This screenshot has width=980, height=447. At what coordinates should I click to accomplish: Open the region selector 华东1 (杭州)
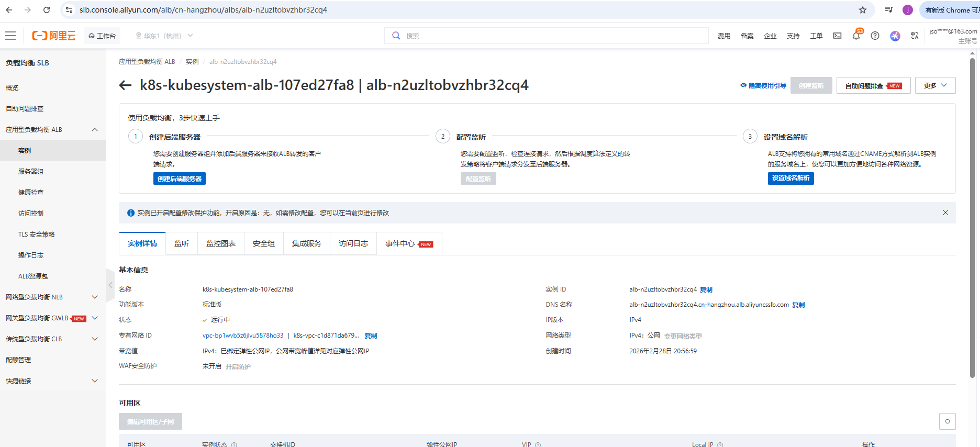click(x=164, y=36)
